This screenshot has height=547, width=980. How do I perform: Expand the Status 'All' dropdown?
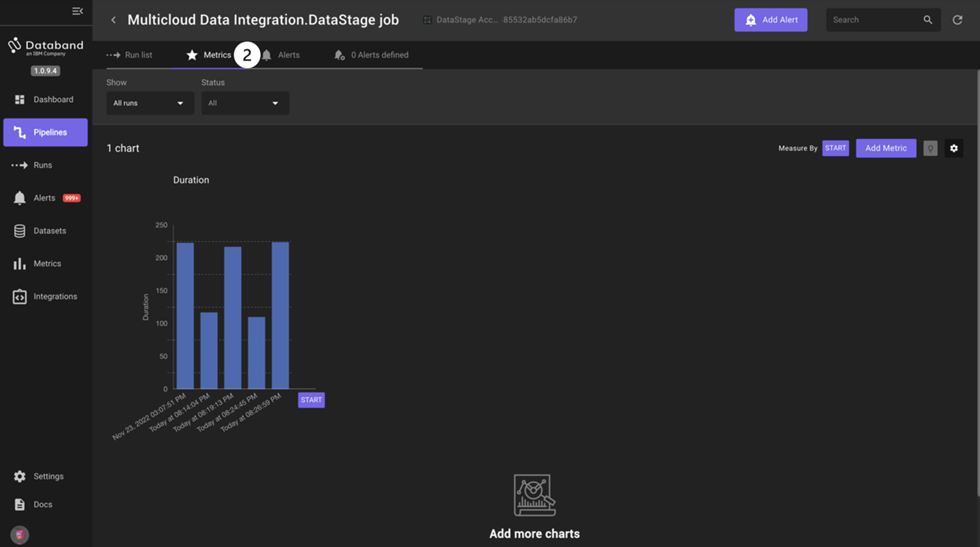point(244,103)
